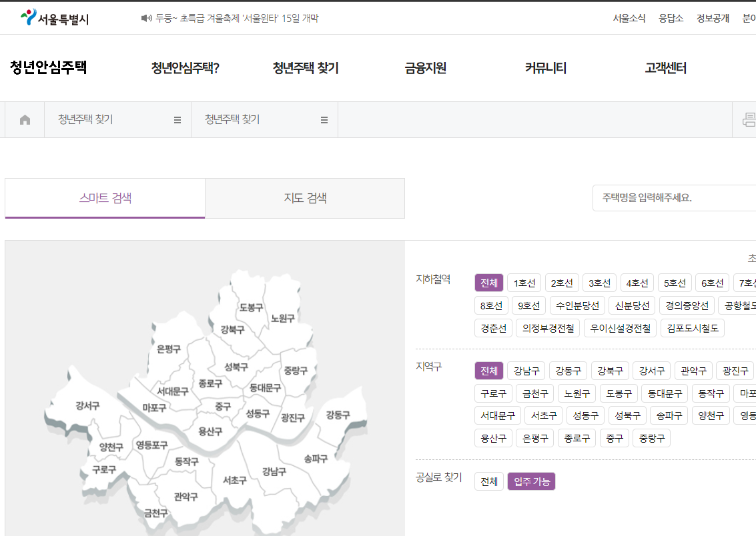Open the winter festival announcement link
Viewport: 756px width, 536px height.
(237, 18)
